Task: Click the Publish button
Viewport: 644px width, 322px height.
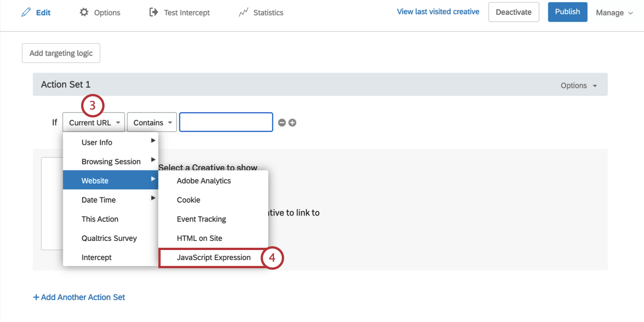Action: click(567, 12)
